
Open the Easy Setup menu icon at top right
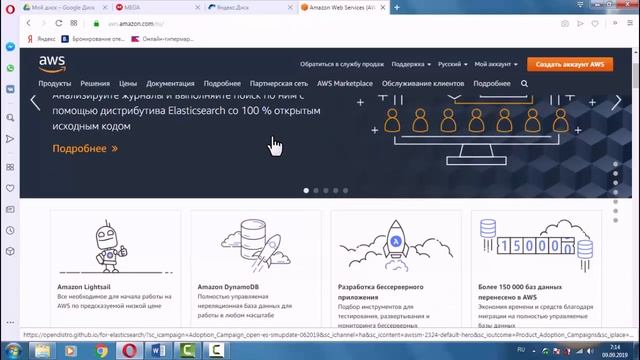630,23
